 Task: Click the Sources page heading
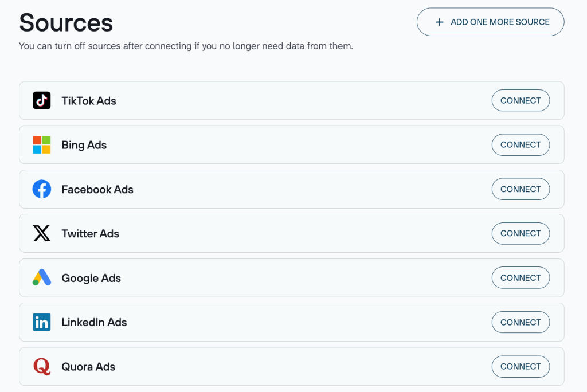coord(66,22)
